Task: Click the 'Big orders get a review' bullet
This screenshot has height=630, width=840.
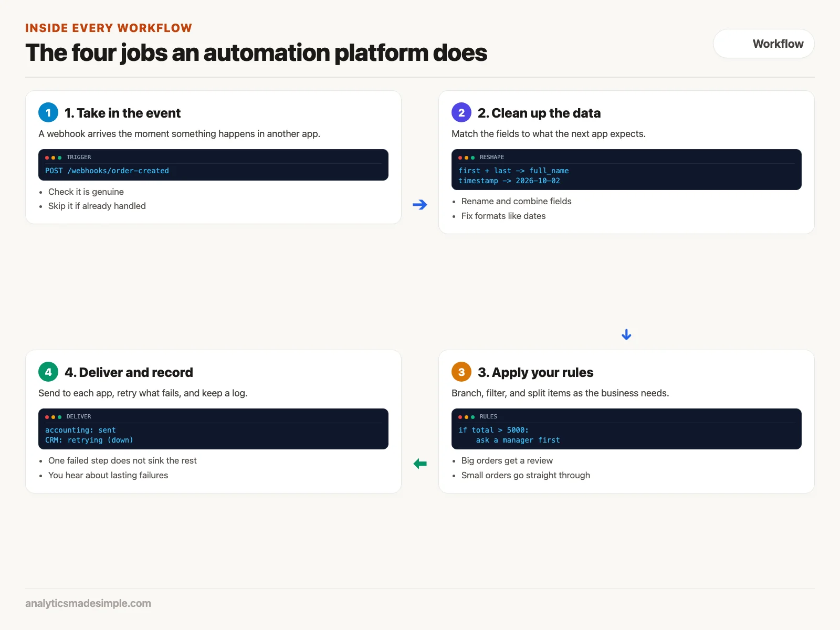Action: 507,460
